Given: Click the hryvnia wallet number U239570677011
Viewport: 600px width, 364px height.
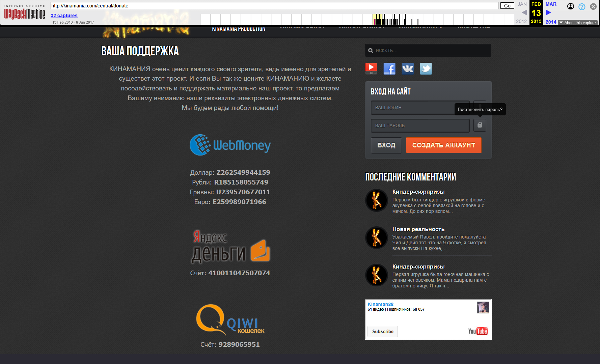Looking at the screenshot, I should [243, 192].
